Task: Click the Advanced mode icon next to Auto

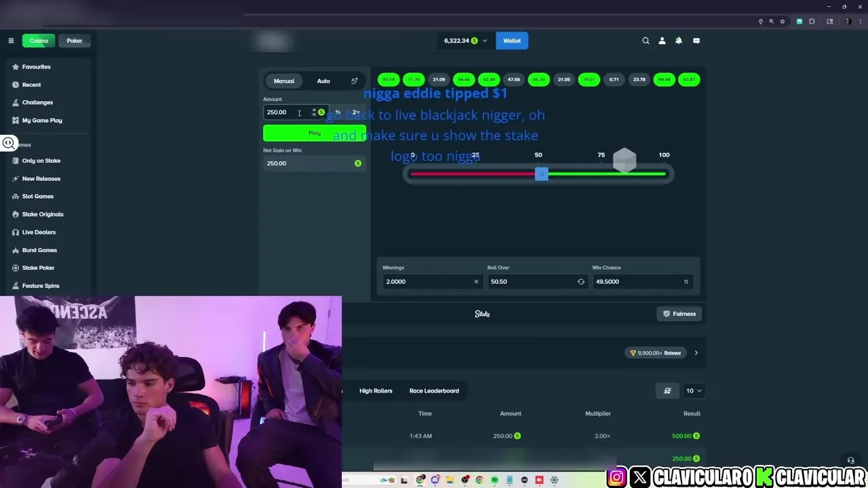Action: (x=354, y=81)
